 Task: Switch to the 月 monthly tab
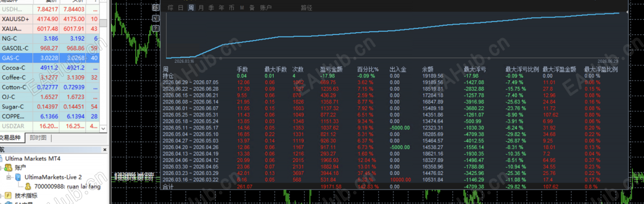tap(201, 8)
